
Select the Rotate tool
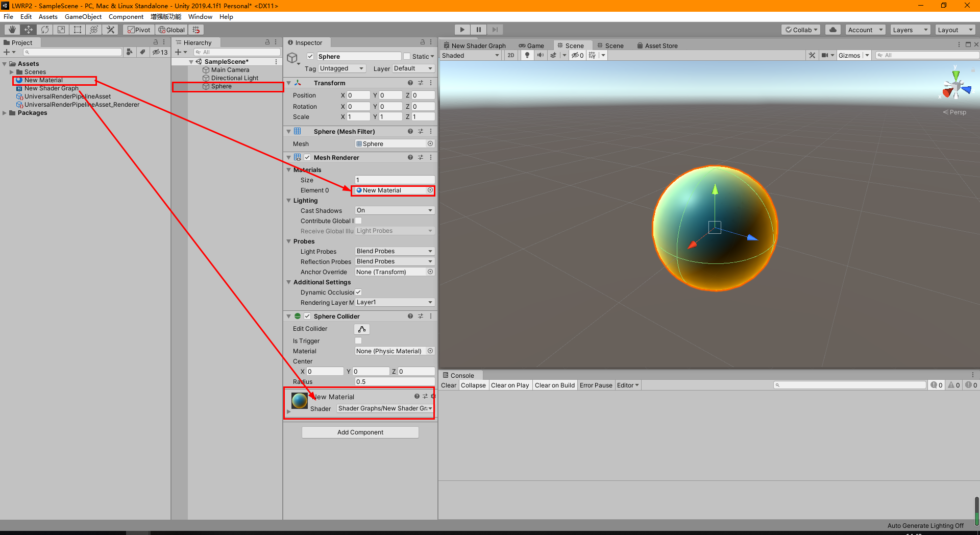[x=45, y=29]
